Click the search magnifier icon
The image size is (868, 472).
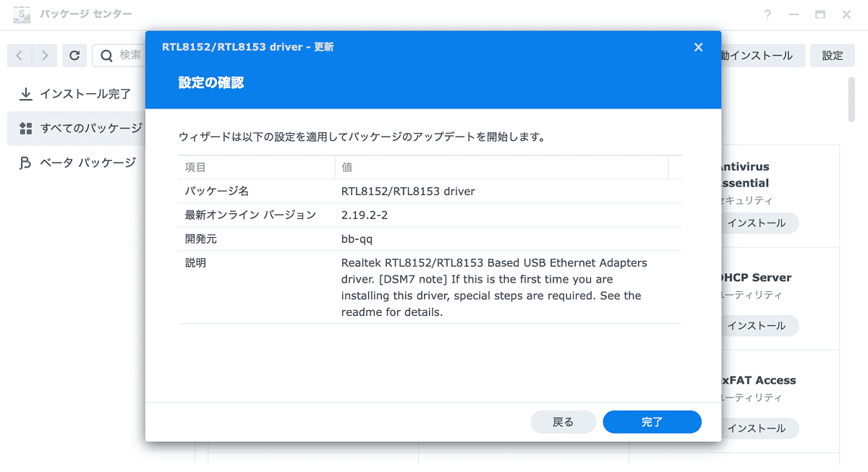[106, 55]
